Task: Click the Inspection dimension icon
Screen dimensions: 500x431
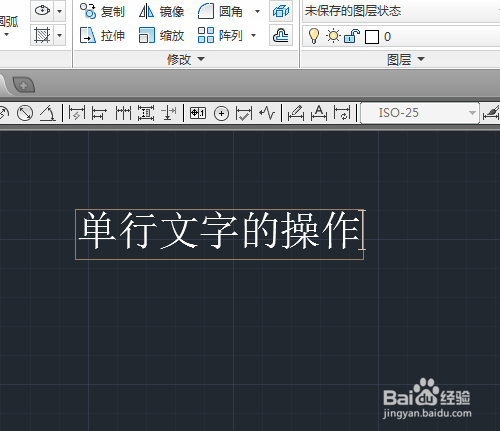Action: [x=244, y=113]
